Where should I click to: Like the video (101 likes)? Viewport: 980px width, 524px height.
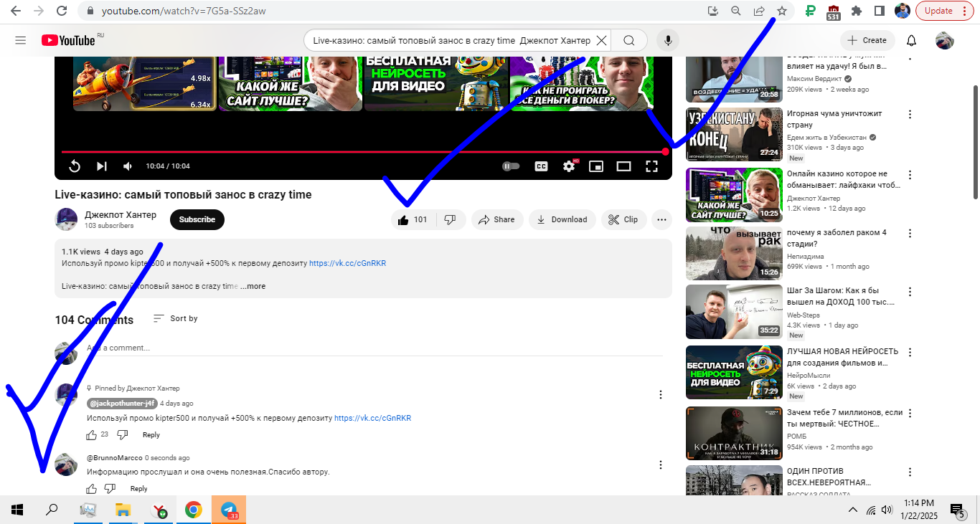[x=413, y=219]
